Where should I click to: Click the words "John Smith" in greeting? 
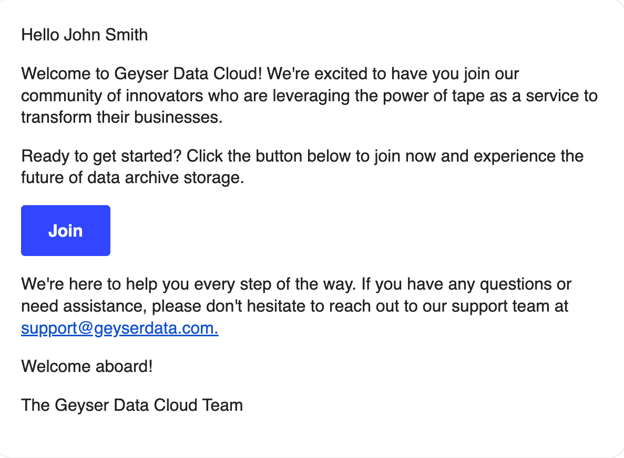pos(106,35)
